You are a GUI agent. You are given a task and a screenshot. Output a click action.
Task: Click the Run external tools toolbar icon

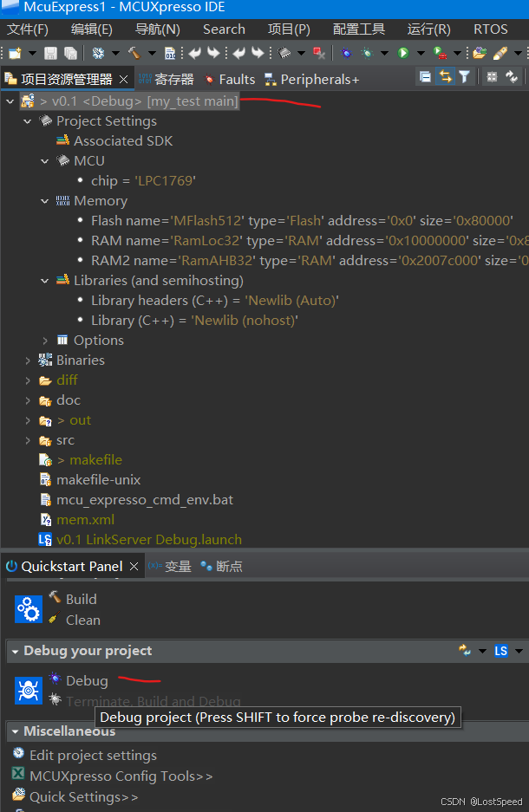tap(440, 53)
